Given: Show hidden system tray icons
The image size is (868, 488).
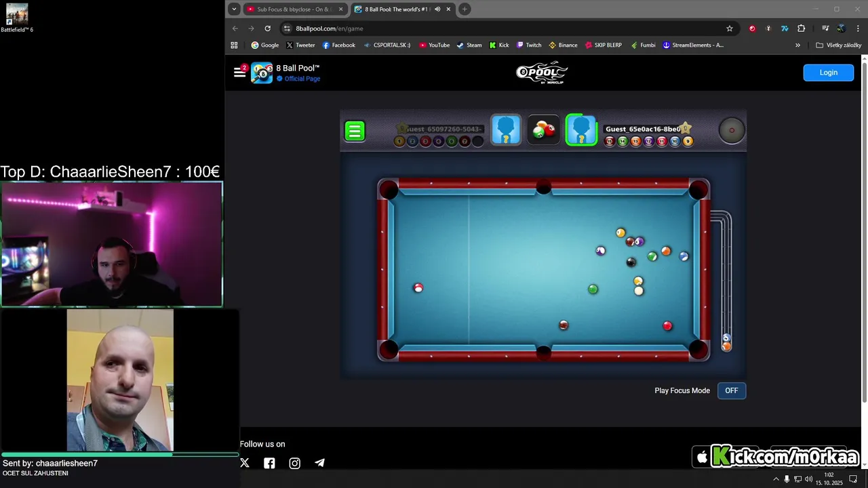Looking at the screenshot, I should tap(776, 479).
